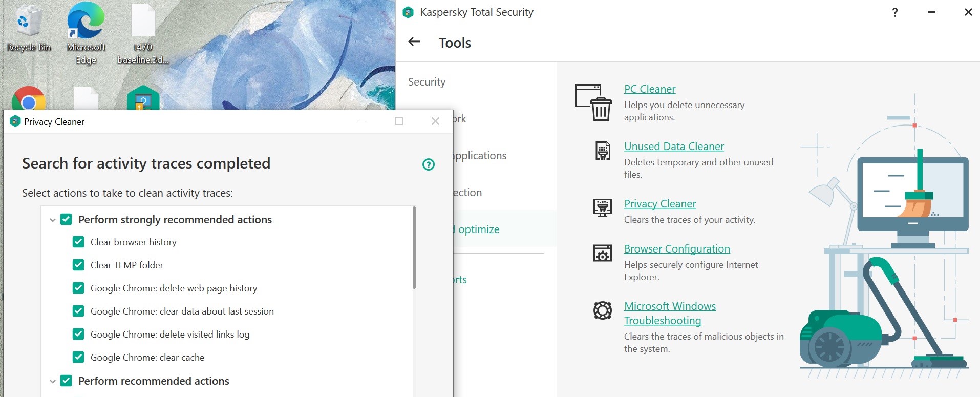Screen dimensions: 980x397
Task: Select the t470 baseline.3d file icon
Action: (143, 34)
